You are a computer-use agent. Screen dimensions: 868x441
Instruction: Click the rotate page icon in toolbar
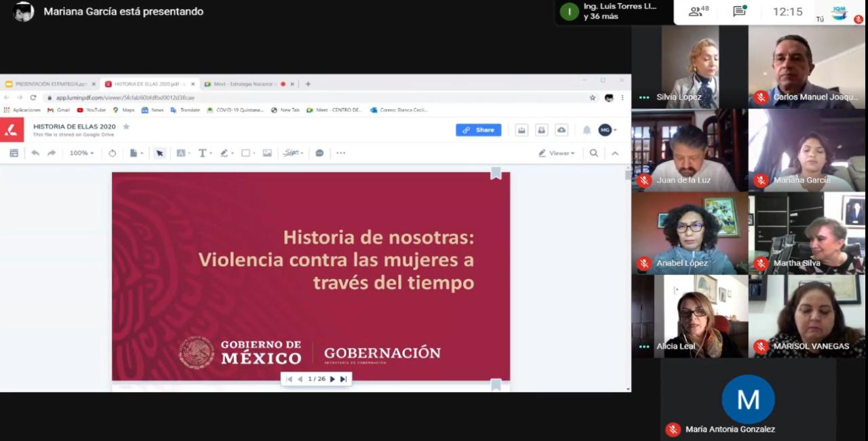click(x=112, y=153)
